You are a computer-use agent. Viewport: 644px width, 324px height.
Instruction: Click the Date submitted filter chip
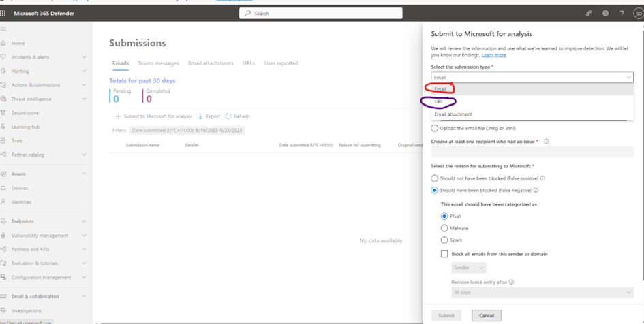[187, 131]
